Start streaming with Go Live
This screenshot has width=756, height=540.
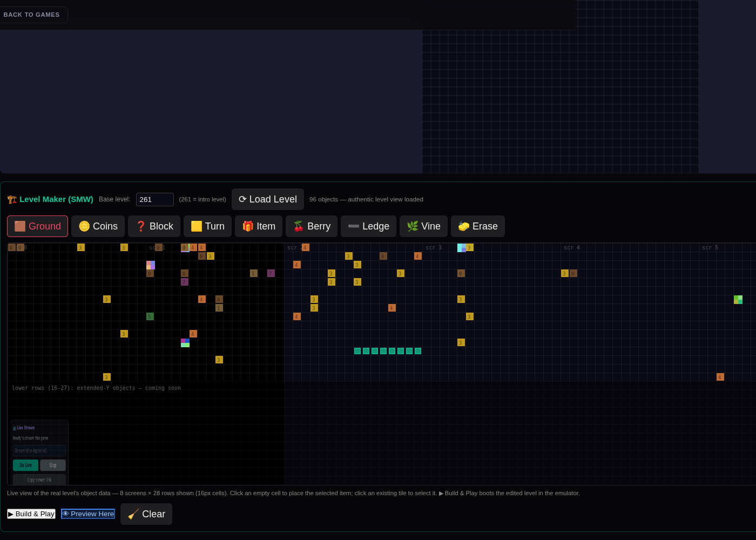(x=25, y=465)
